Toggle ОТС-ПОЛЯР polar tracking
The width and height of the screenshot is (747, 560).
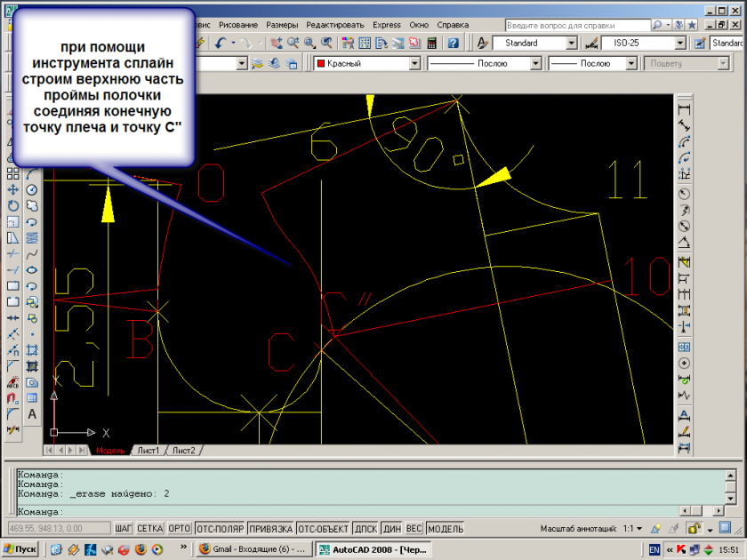(221, 529)
